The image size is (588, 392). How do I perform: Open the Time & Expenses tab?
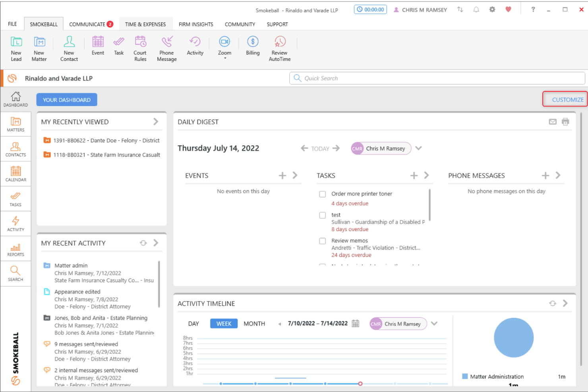coord(145,24)
